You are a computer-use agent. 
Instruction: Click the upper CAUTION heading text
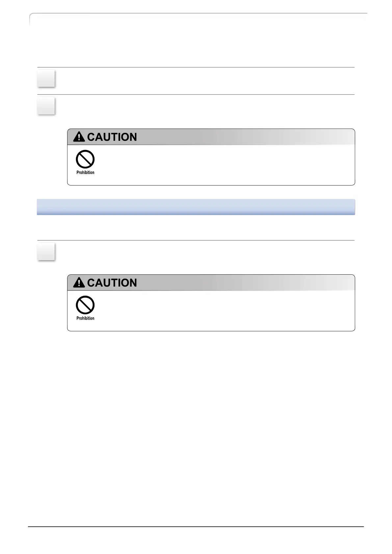click(112, 137)
